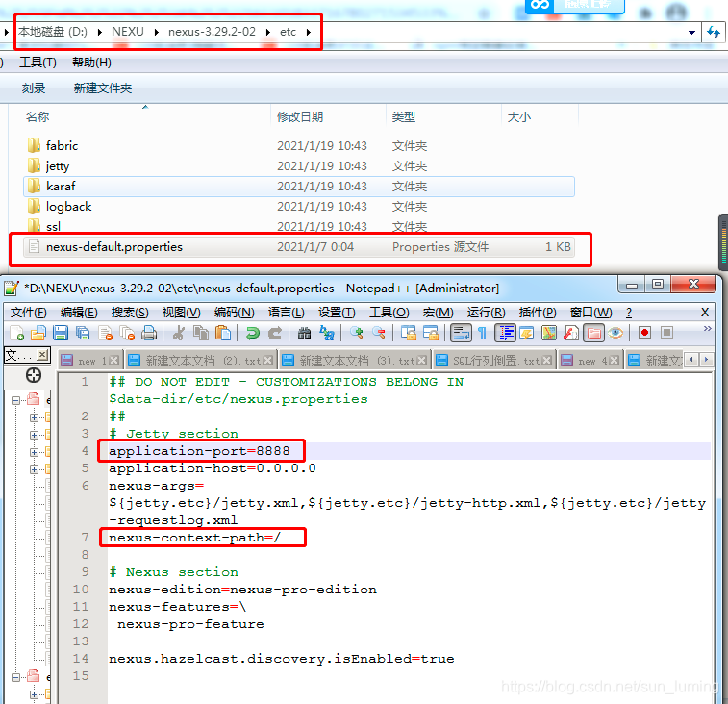This screenshot has width=728, height=704.
Task: Click 新建文件夹 in Explorer toolbar
Action: 103,88
